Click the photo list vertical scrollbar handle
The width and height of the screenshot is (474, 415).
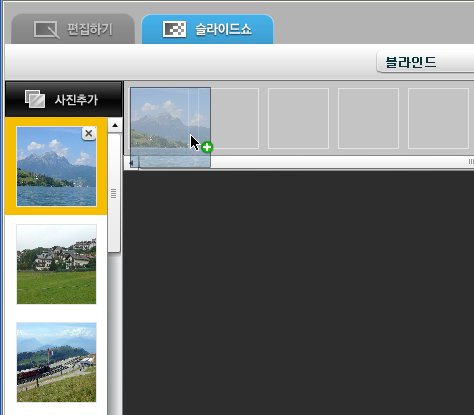[x=114, y=193]
